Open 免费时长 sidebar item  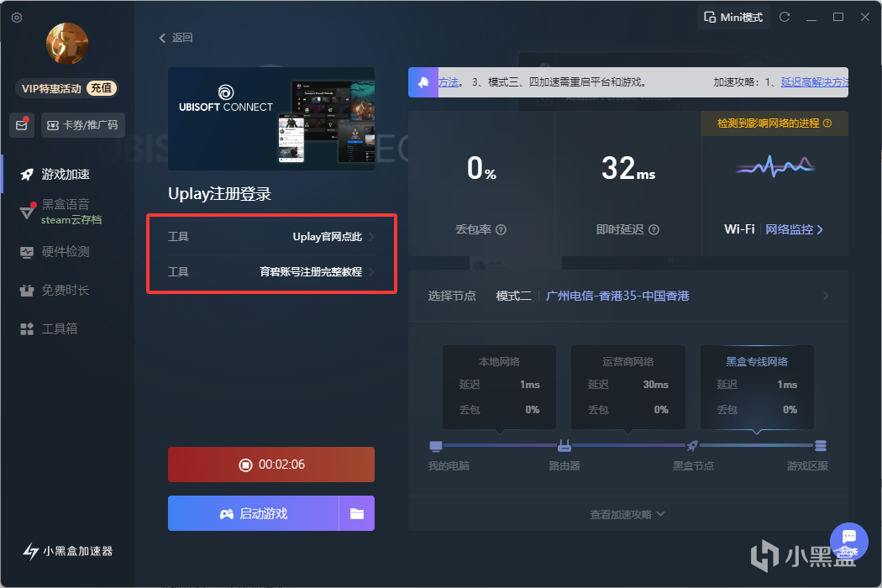point(55,291)
